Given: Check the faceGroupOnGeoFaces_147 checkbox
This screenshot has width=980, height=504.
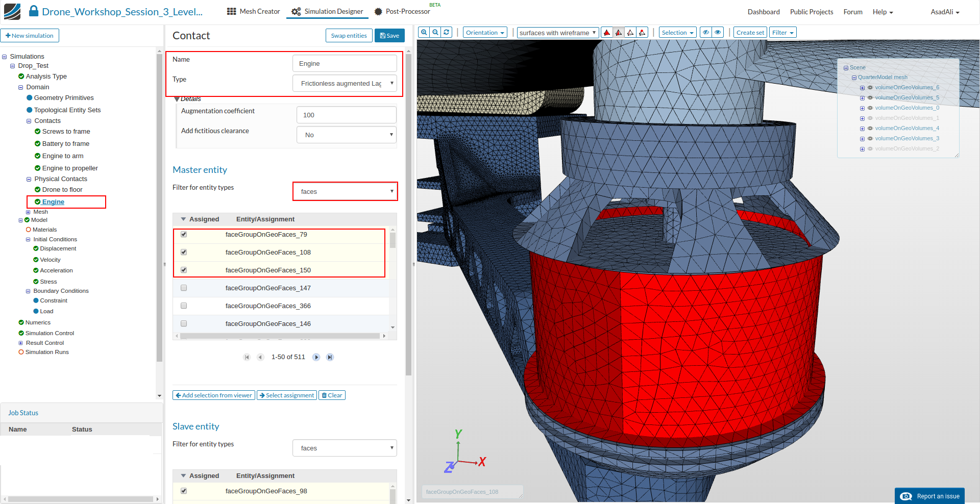Looking at the screenshot, I should click(x=184, y=288).
